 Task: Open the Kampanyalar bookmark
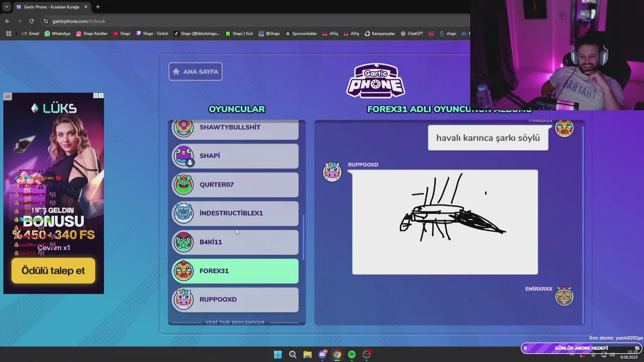coord(380,34)
